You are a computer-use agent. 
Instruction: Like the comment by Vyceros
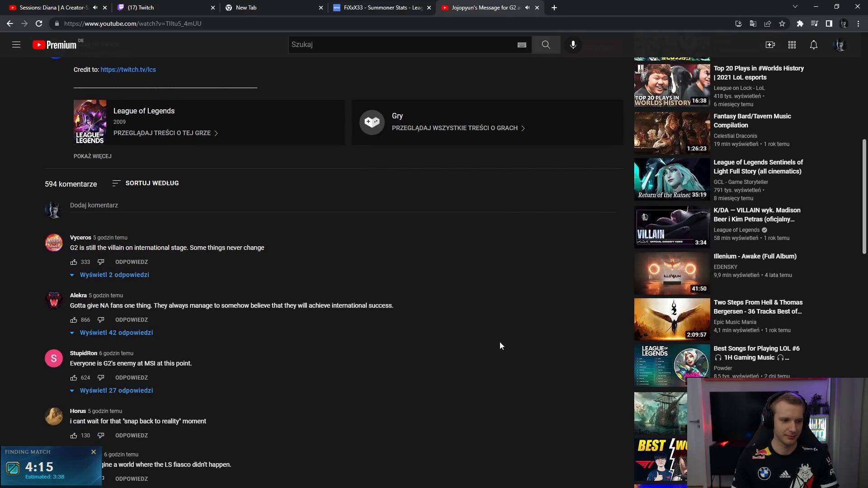pyautogui.click(x=74, y=262)
